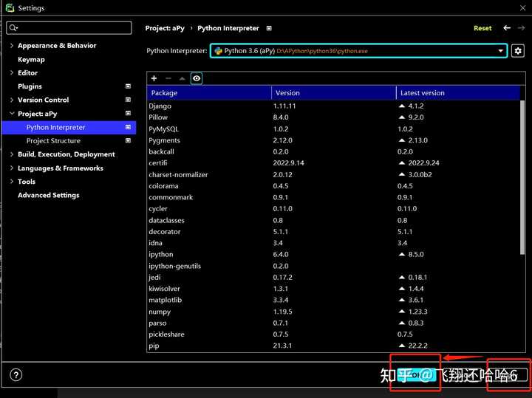Click project icon beside Python Interpreter breadcrumb

269,29
